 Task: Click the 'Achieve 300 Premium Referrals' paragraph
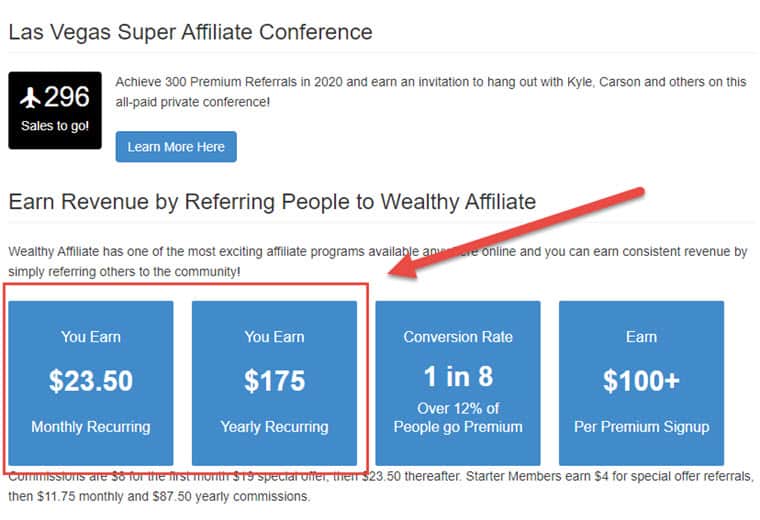[430, 92]
